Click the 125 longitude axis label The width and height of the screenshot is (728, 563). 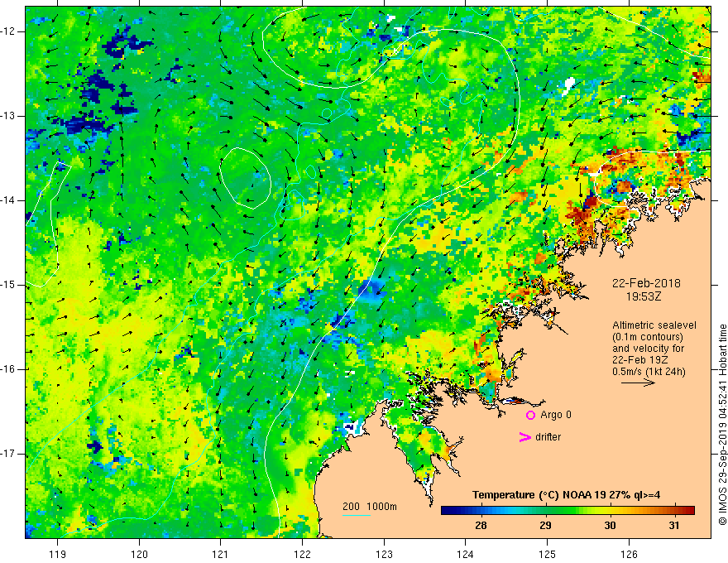point(548,554)
